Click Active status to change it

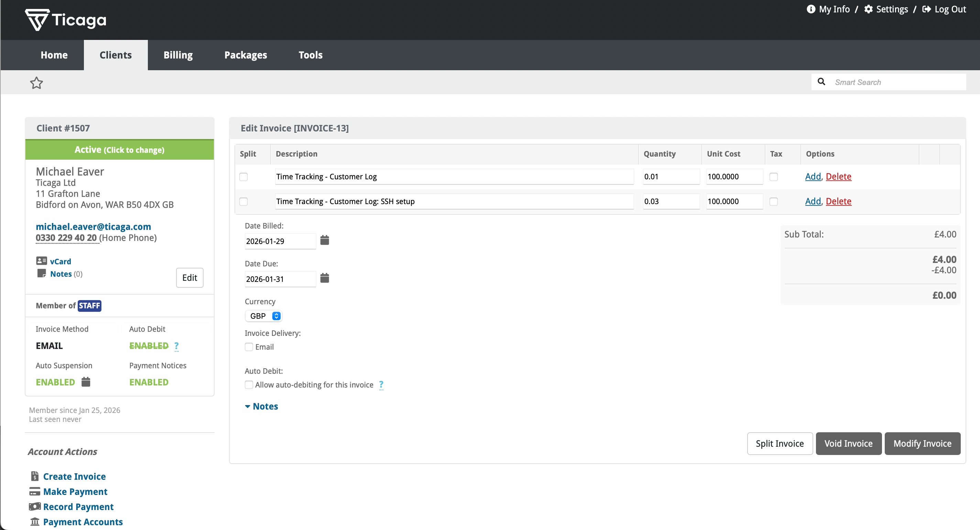(x=119, y=150)
